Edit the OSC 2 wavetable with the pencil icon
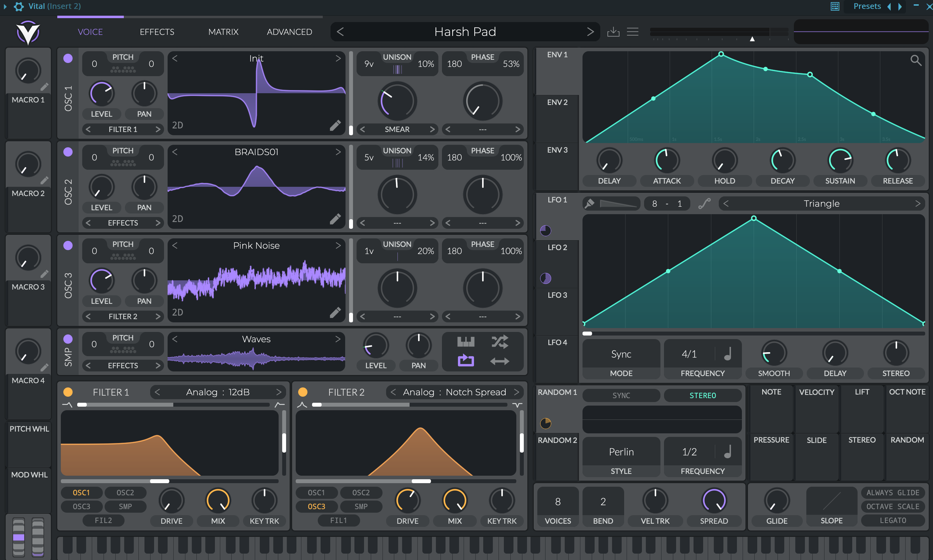The image size is (933, 560). 335,219
